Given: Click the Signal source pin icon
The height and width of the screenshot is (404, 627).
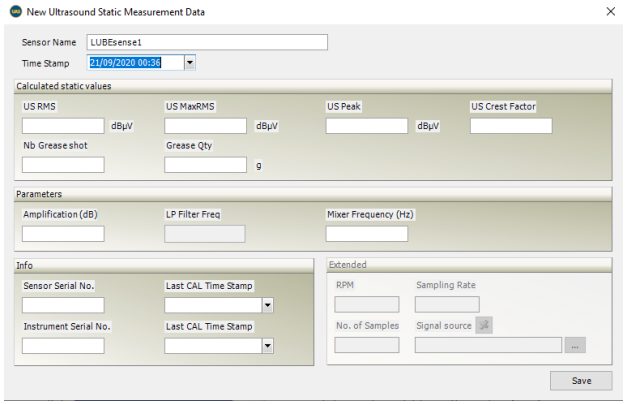Looking at the screenshot, I should 484,325.
